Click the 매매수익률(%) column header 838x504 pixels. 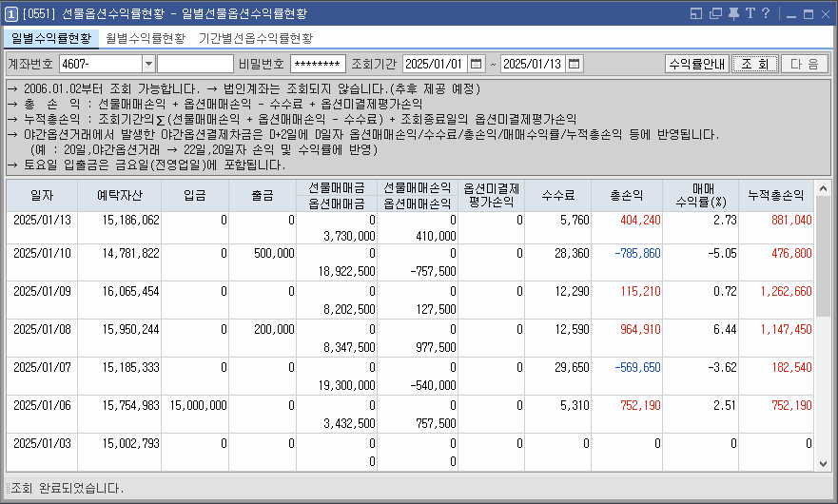(x=701, y=196)
